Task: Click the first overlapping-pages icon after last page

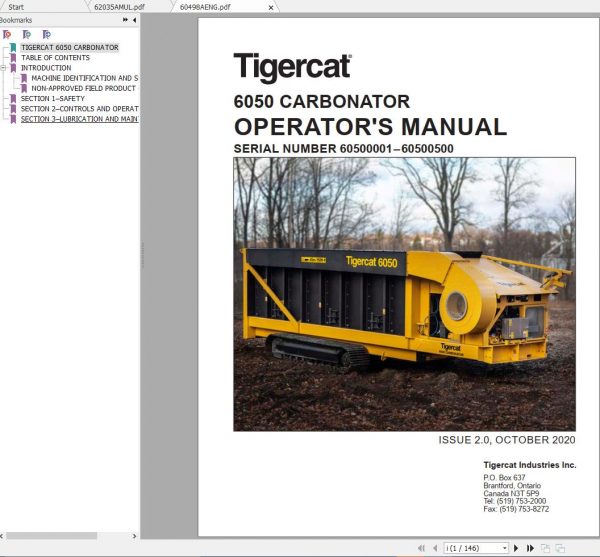Action: (x=545, y=548)
